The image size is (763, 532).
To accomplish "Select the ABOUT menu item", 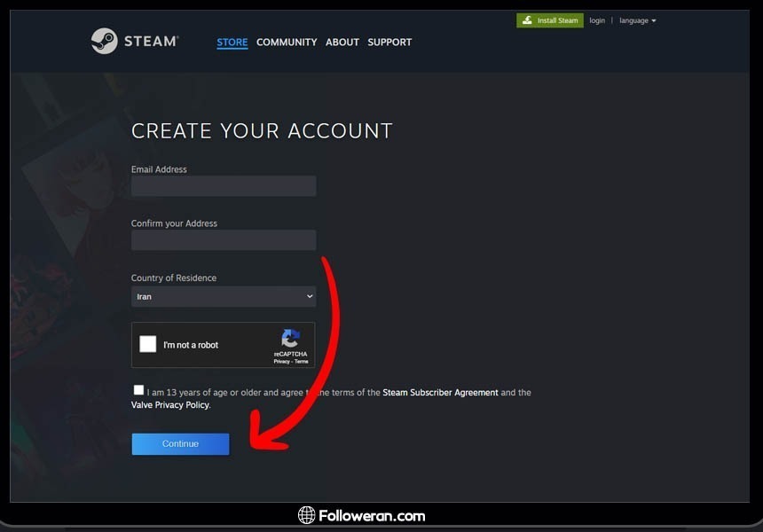I will (342, 42).
